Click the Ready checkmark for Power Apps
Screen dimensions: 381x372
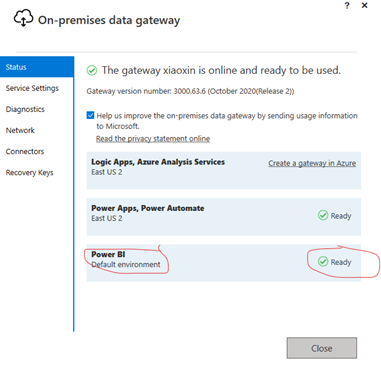(323, 215)
